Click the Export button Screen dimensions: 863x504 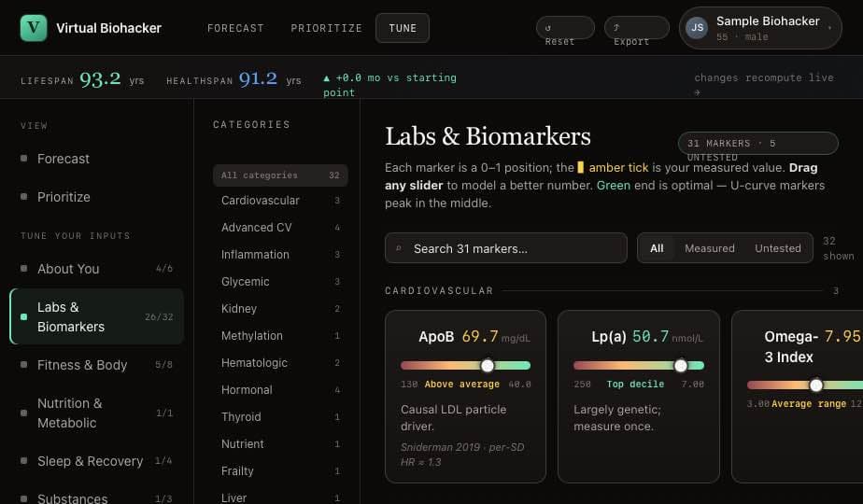point(637,28)
